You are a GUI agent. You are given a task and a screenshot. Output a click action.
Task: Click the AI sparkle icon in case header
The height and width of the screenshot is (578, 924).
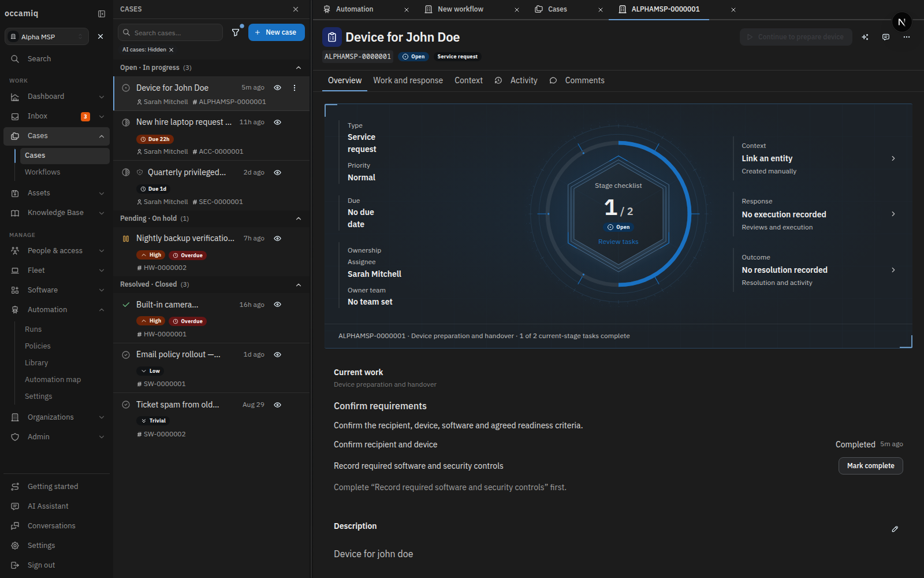[865, 37]
